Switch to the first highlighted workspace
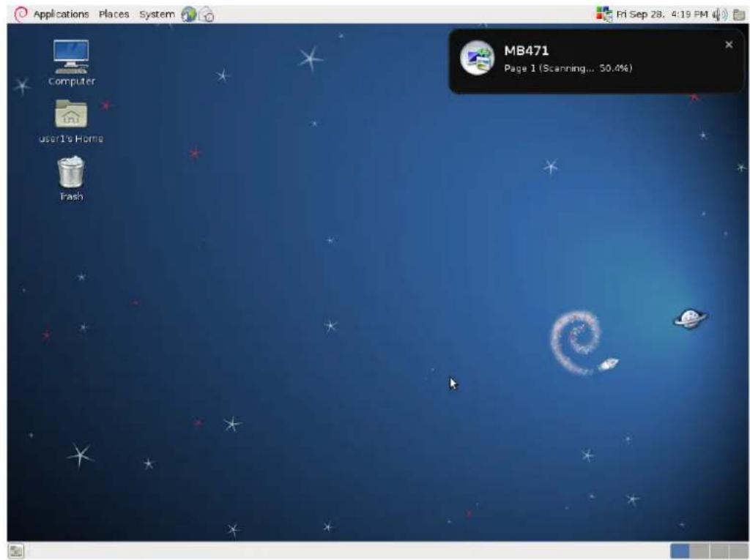 [680, 551]
